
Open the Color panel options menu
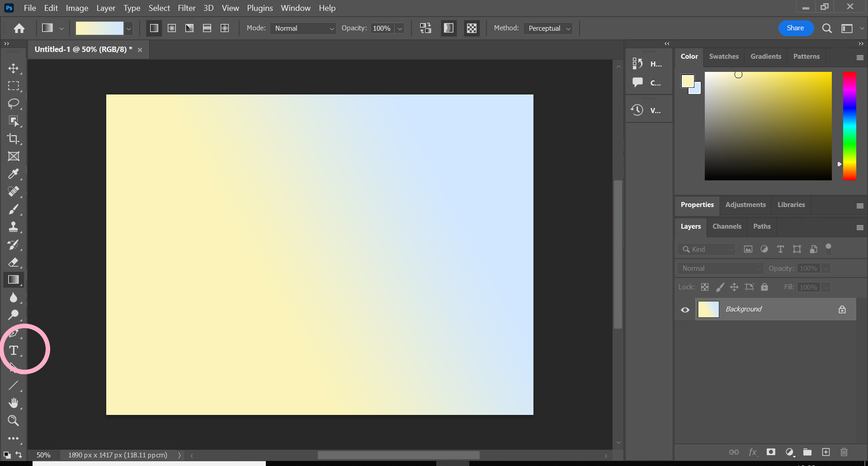(x=860, y=58)
